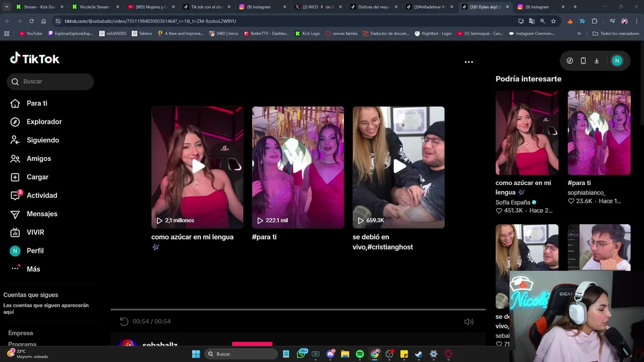
Task: Click the Sofía España account name
Action: point(513,202)
